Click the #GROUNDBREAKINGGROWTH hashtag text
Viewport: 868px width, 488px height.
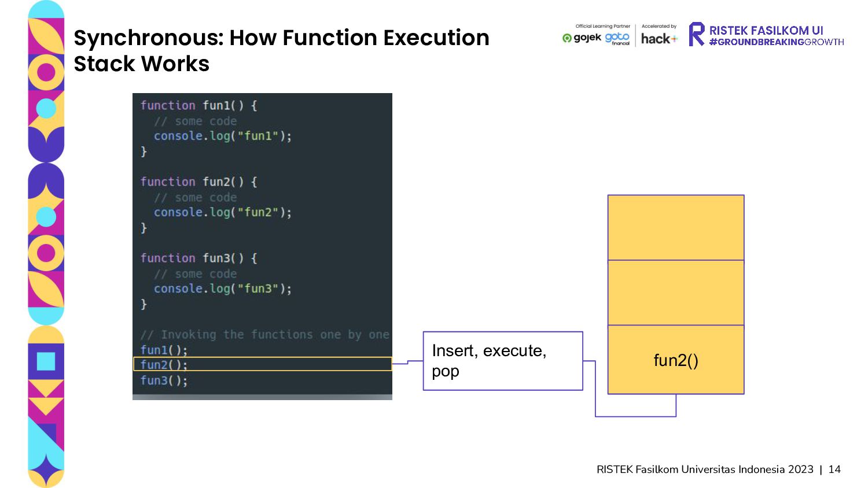(777, 42)
